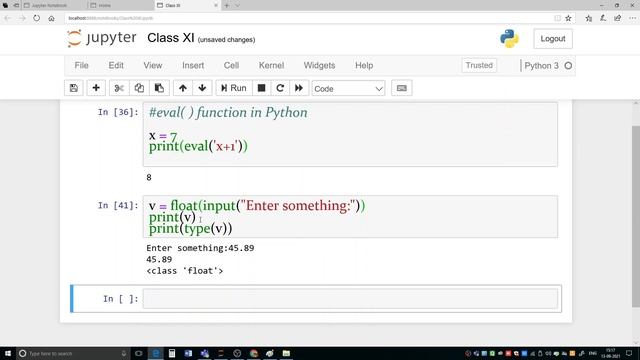Move selected cell up arrow
The image size is (640, 360).
183,88
